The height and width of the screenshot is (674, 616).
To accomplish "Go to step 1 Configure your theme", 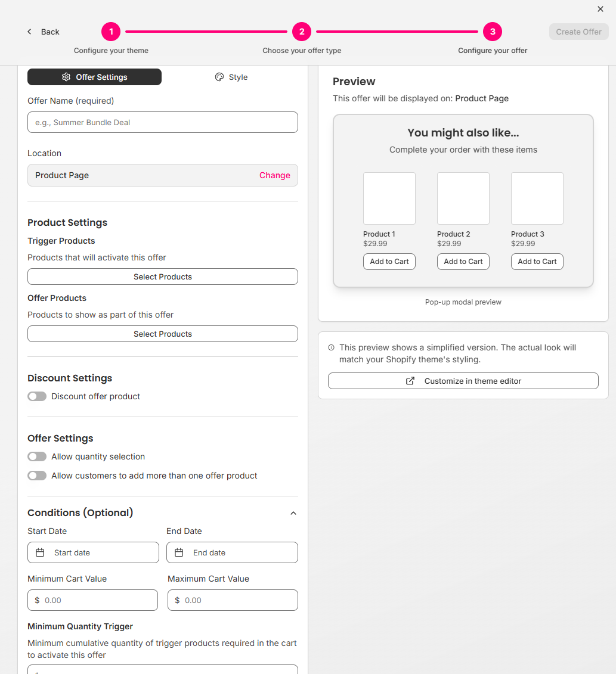I will click(111, 32).
